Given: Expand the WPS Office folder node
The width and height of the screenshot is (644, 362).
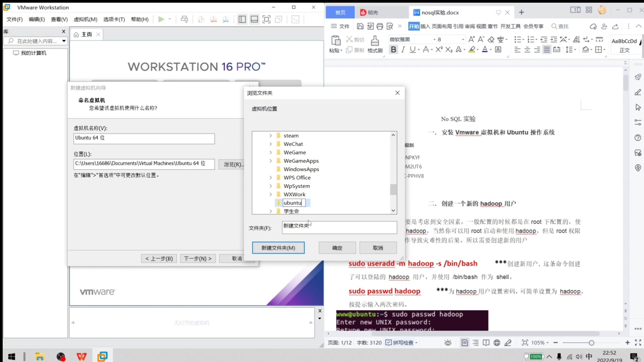Looking at the screenshot, I should [x=271, y=178].
